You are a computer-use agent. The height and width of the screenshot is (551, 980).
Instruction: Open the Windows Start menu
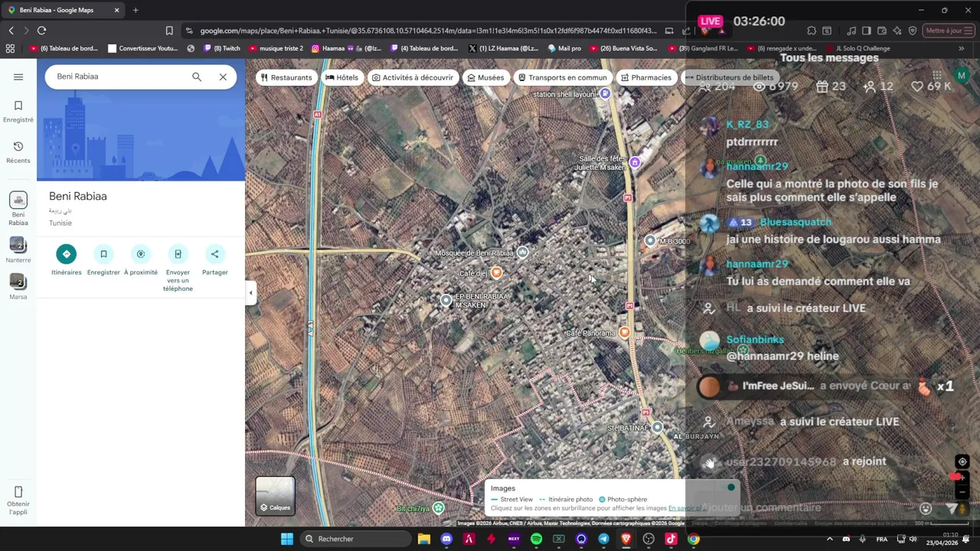[286, 539]
